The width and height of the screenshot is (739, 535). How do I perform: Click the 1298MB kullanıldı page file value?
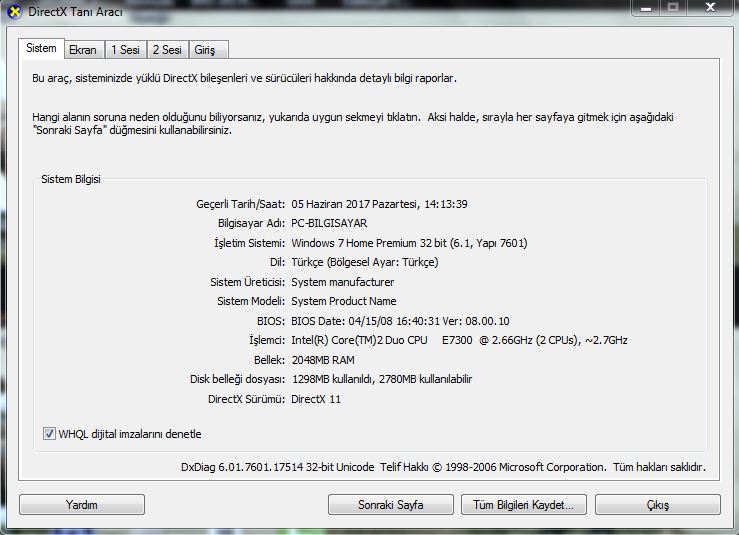[382, 379]
